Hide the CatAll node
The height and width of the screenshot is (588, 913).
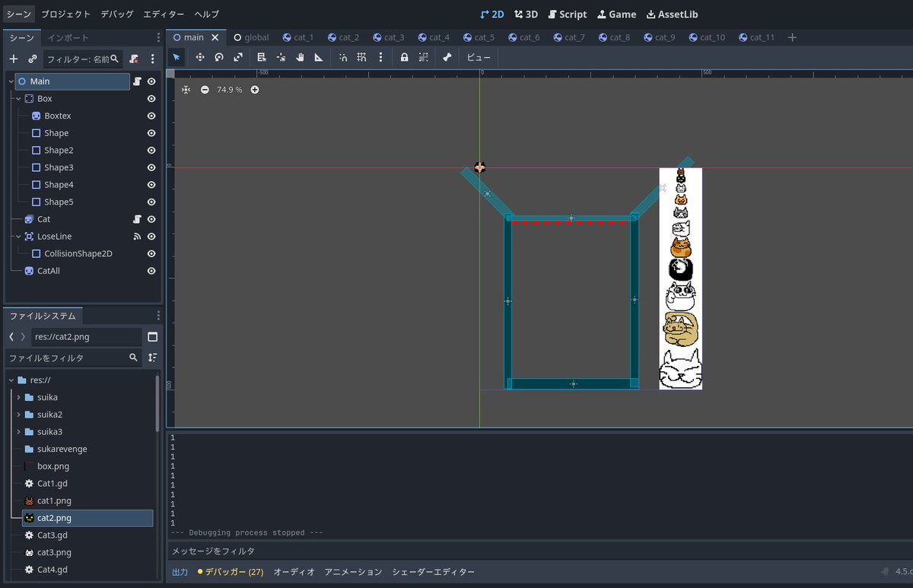151,271
